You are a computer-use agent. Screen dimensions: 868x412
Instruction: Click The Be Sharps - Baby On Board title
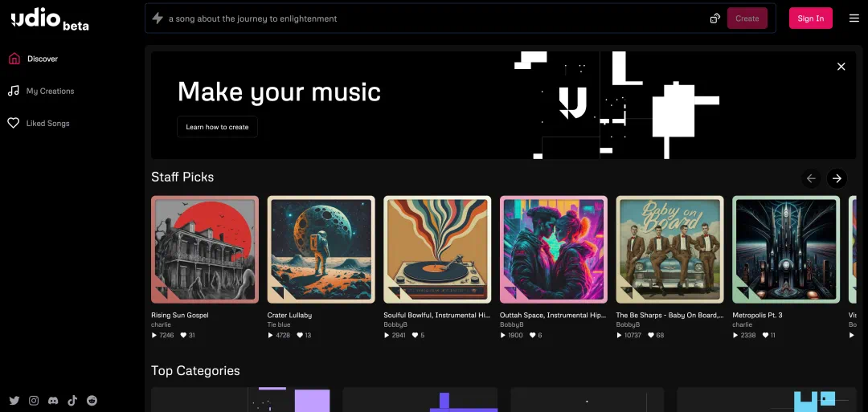(x=669, y=315)
